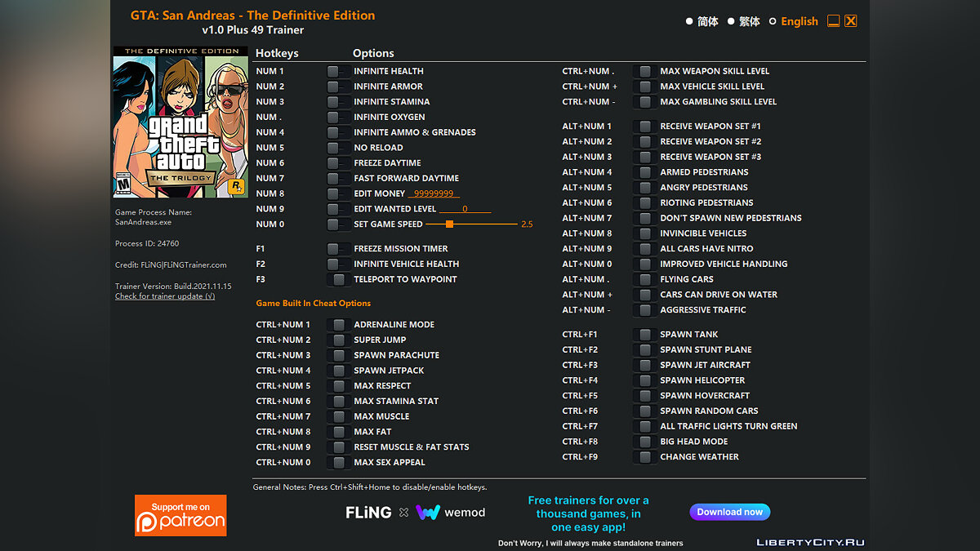Enable Max Vehicle Skill Level
Screen dimensions: 980x551
pos(645,87)
